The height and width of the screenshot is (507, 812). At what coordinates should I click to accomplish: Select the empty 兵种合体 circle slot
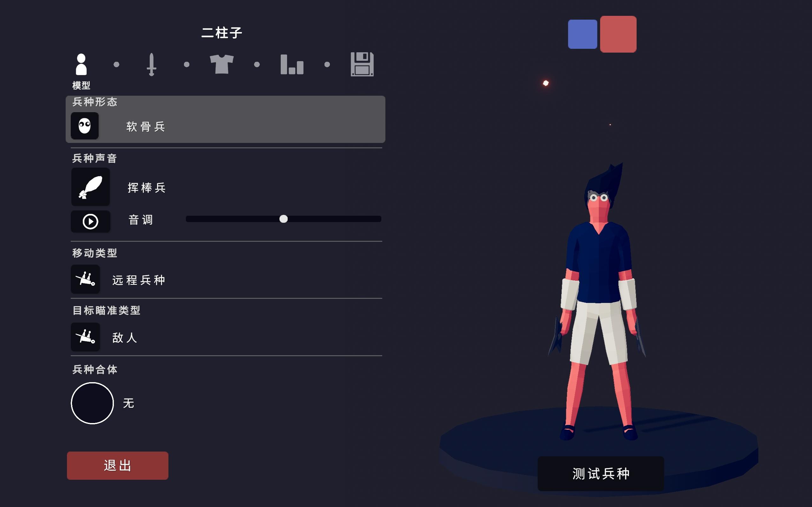pyautogui.click(x=92, y=403)
